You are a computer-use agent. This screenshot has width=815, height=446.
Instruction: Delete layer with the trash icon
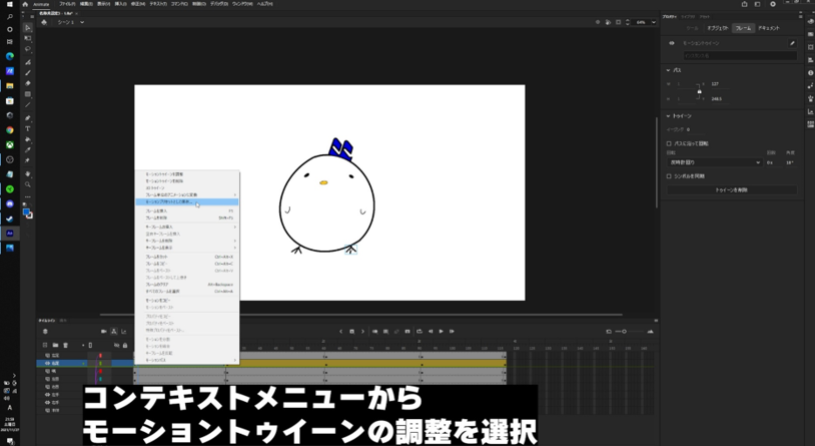(x=65, y=345)
